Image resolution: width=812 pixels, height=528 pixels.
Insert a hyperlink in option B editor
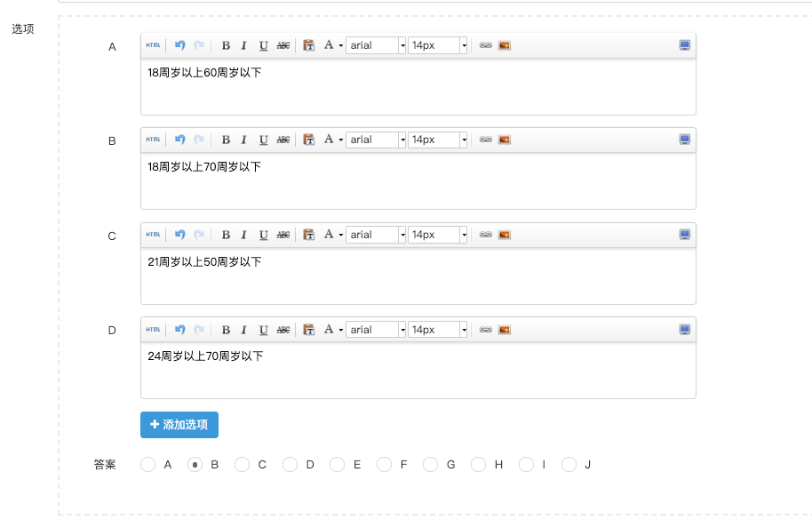tap(485, 140)
